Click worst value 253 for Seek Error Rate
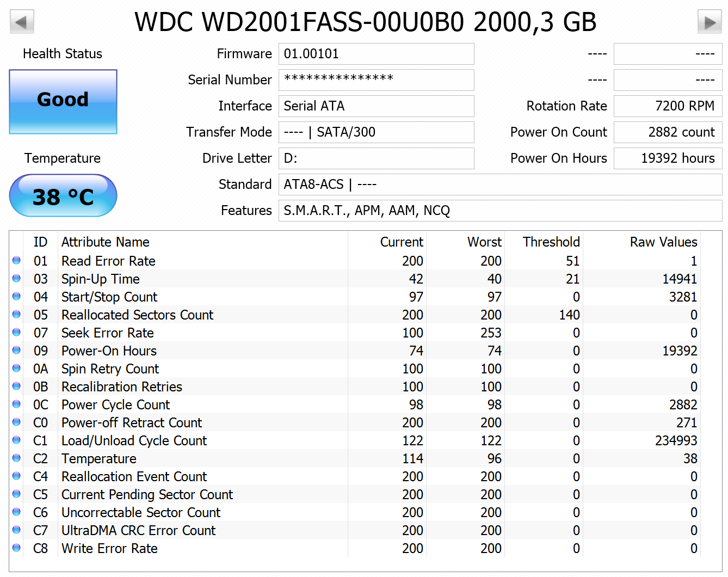 click(x=491, y=333)
